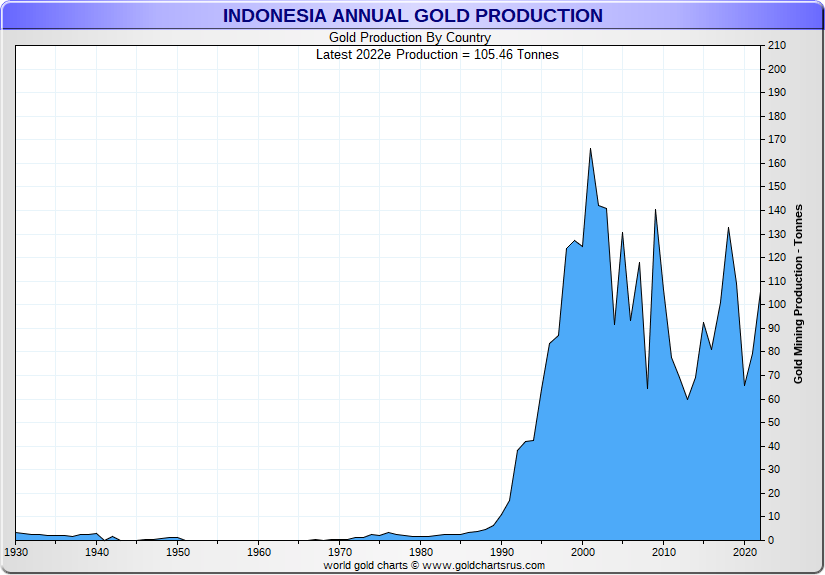Select the 2000 label on the x-axis
Viewport: 825px width, 575px height.
coord(582,551)
